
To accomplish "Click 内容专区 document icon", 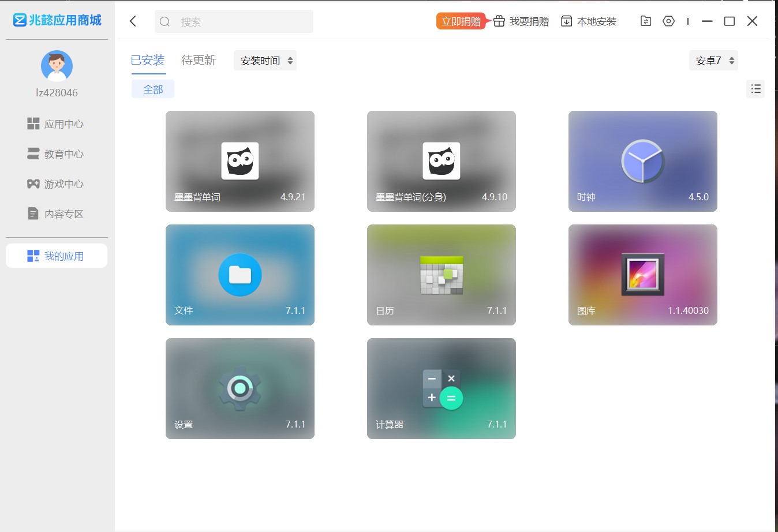I will [x=33, y=214].
